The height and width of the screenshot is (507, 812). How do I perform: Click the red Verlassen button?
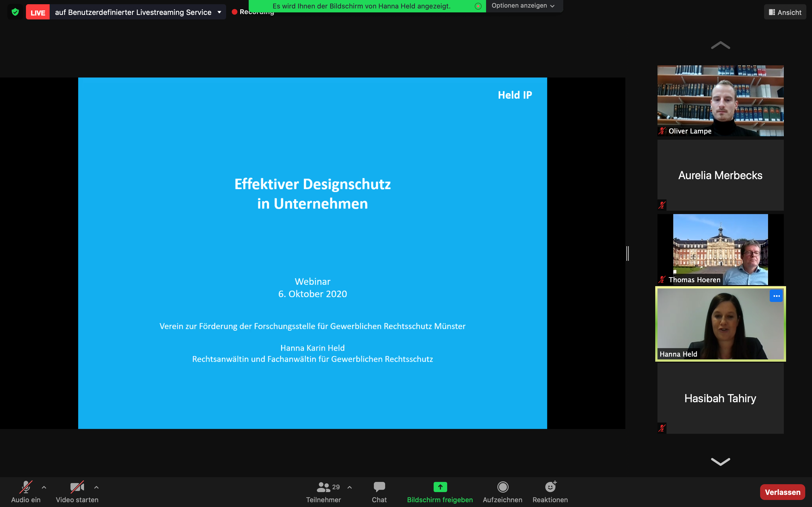[782, 492]
